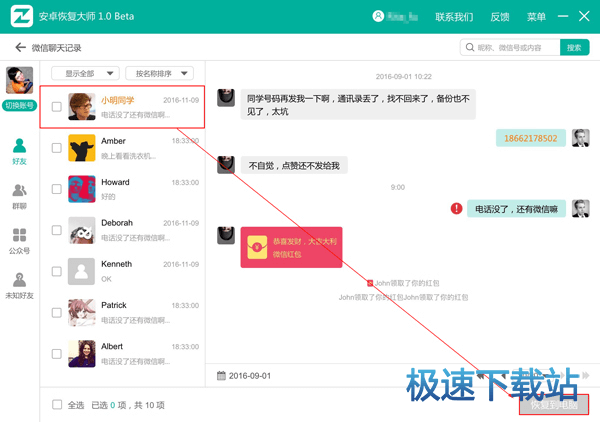Open the user account profile icon

(x=378, y=16)
